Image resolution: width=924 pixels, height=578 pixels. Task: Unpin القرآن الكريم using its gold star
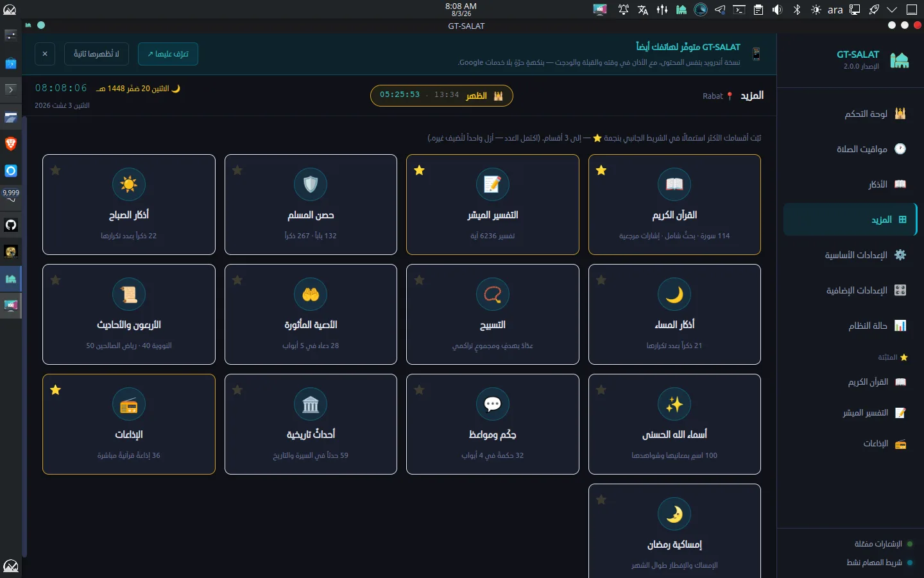point(601,170)
